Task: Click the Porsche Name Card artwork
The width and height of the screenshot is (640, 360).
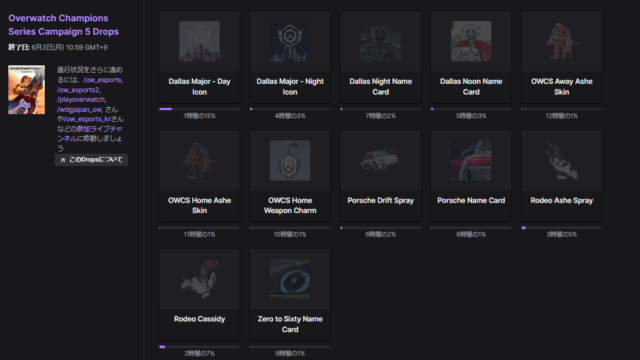Action: coord(471,160)
